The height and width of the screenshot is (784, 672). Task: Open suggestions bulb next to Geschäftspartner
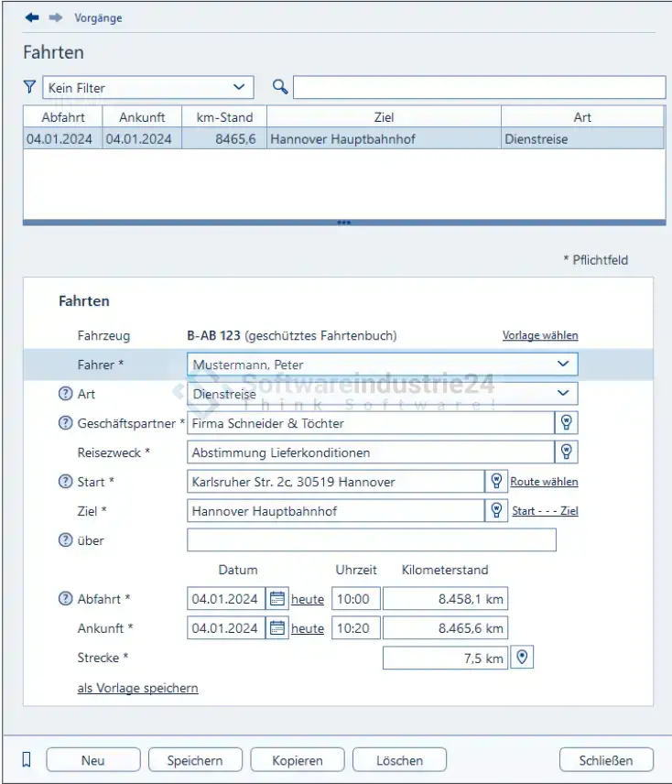pos(567,423)
